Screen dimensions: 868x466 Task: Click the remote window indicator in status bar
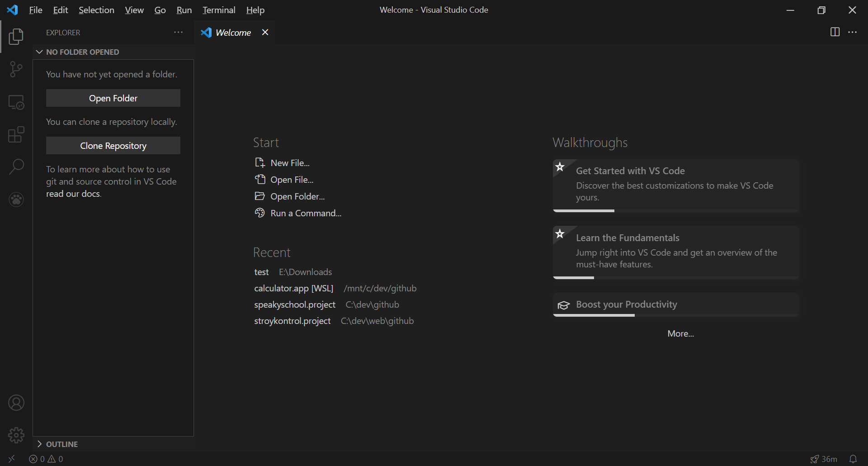[x=12, y=459]
